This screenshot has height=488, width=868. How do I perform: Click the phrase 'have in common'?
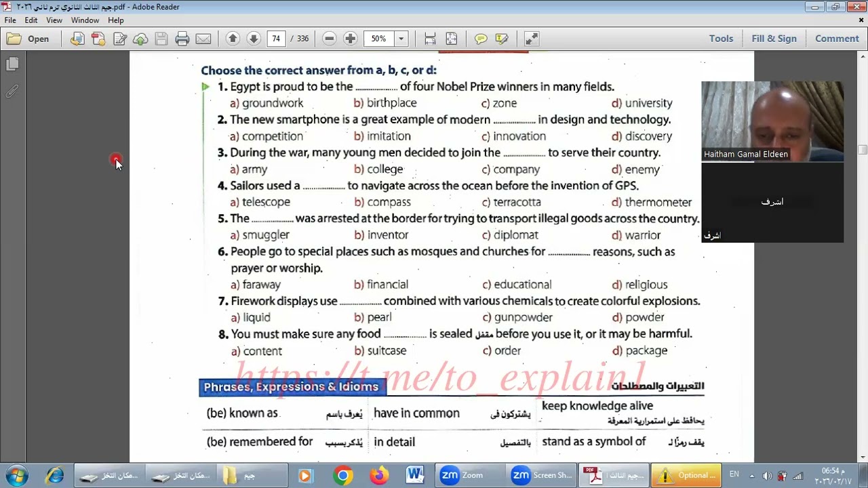416,413
